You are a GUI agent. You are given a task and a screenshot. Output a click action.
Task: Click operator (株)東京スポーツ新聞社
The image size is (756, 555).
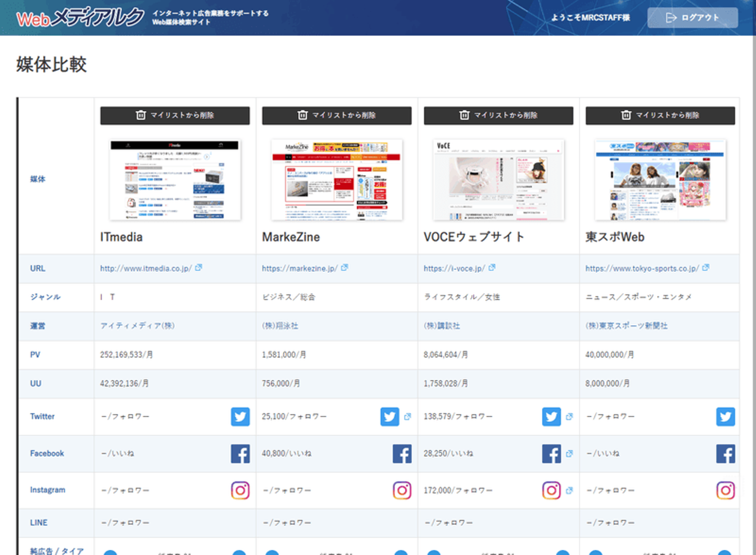click(x=627, y=326)
